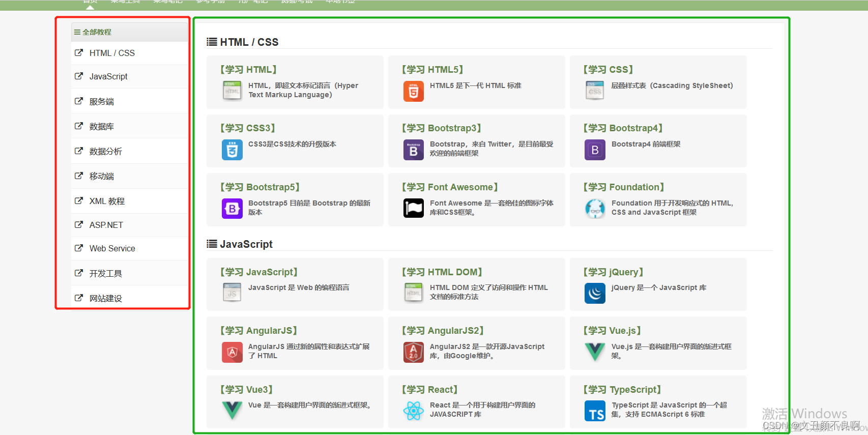Click the orange HTML5 shield icon
Screen dimensions: 868x435
414,91
